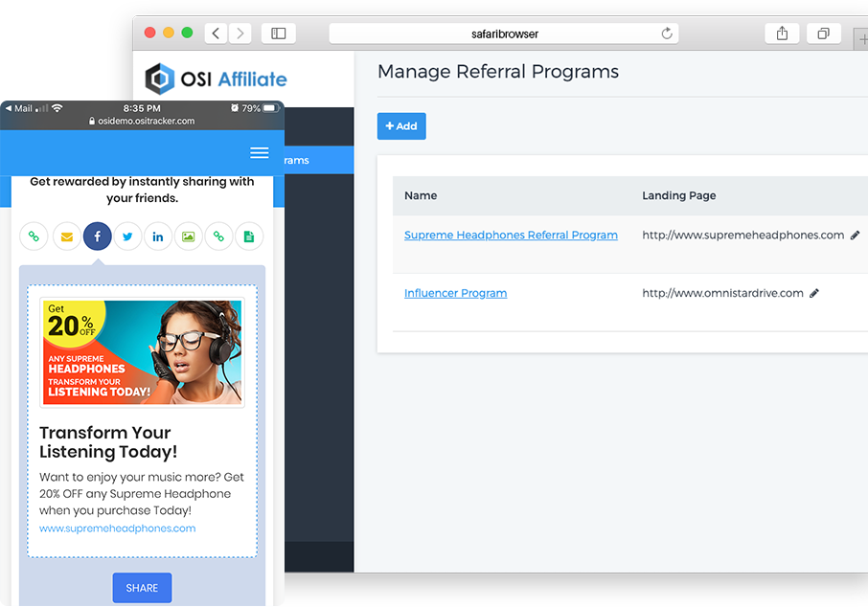Edit the supremeheadphones.com landing page pencil
This screenshot has height=607, width=868.
855,236
